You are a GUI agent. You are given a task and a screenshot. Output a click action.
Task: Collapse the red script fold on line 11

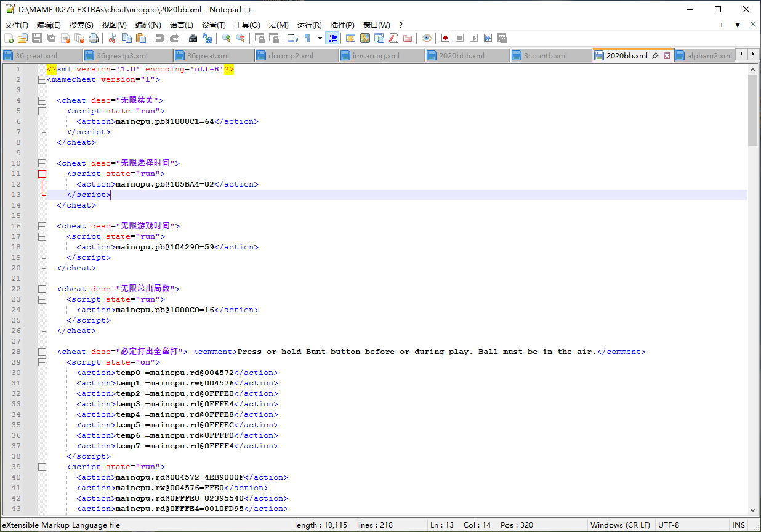(x=41, y=174)
